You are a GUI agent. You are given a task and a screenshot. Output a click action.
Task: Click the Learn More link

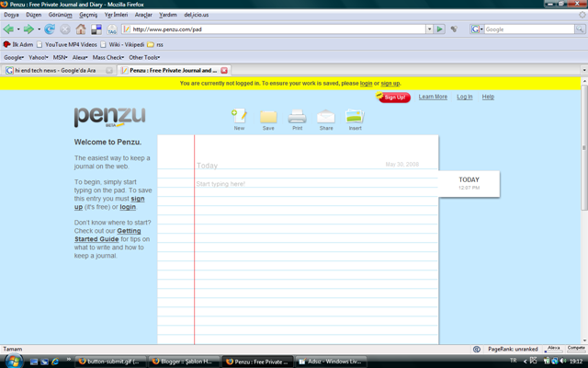point(433,97)
